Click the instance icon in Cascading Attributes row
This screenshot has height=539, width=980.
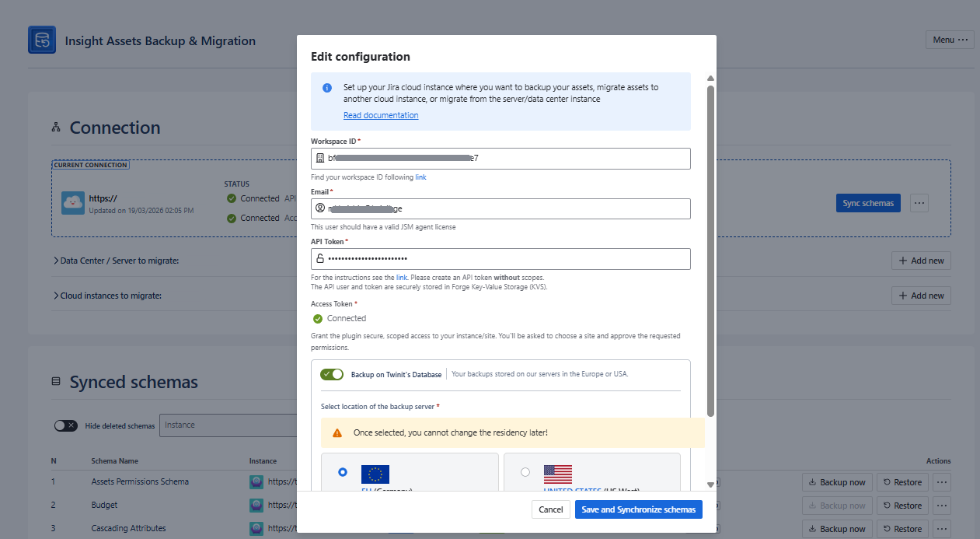[256, 528]
